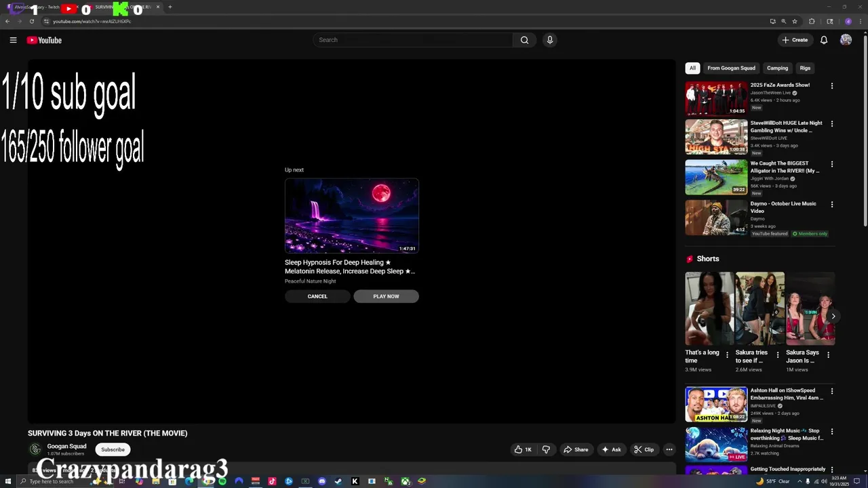Screen dimensions: 868x488
Task: Open options for Daymo October Live Music video
Action: click(x=832, y=205)
